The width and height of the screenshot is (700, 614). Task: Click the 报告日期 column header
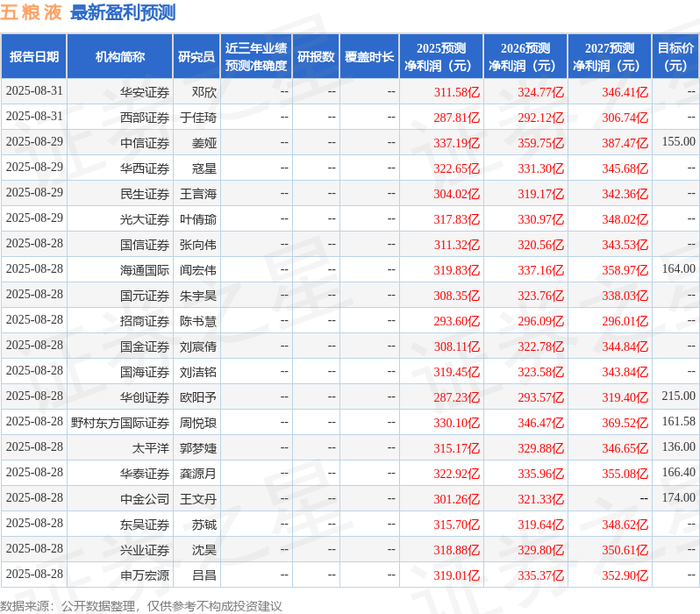click(x=34, y=57)
